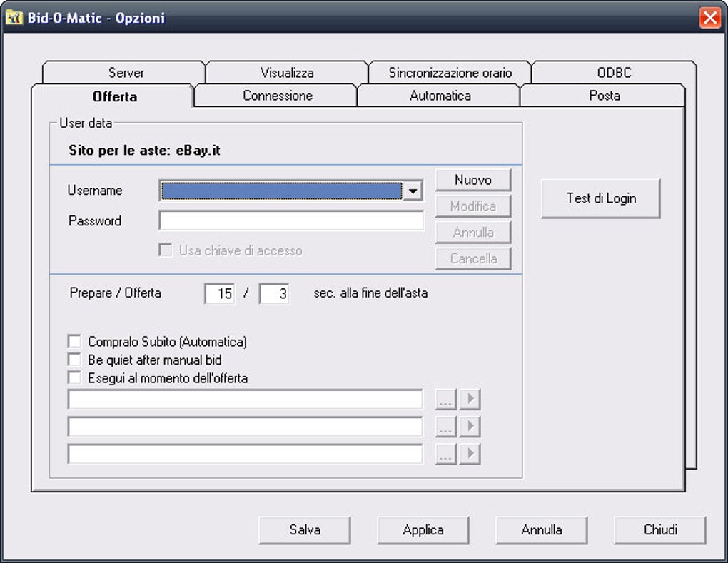
Task: Click the 'Sito per le aste: eBay.it' text
Action: coord(144,151)
